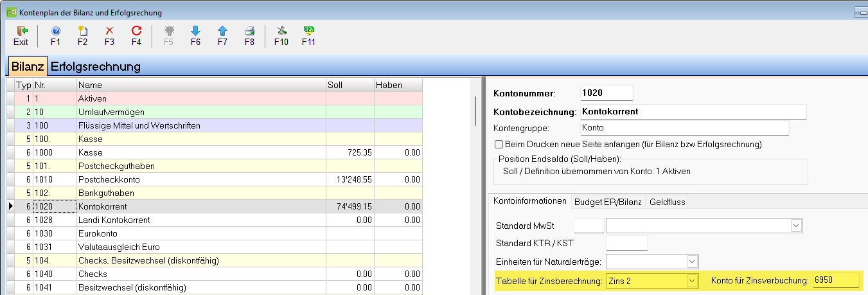This screenshot has width=868, height=295.
Task: Open the F10 tools icon
Action: point(281,31)
